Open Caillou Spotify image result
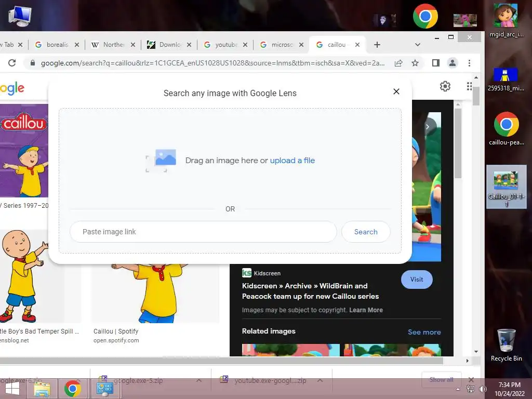 (155, 294)
